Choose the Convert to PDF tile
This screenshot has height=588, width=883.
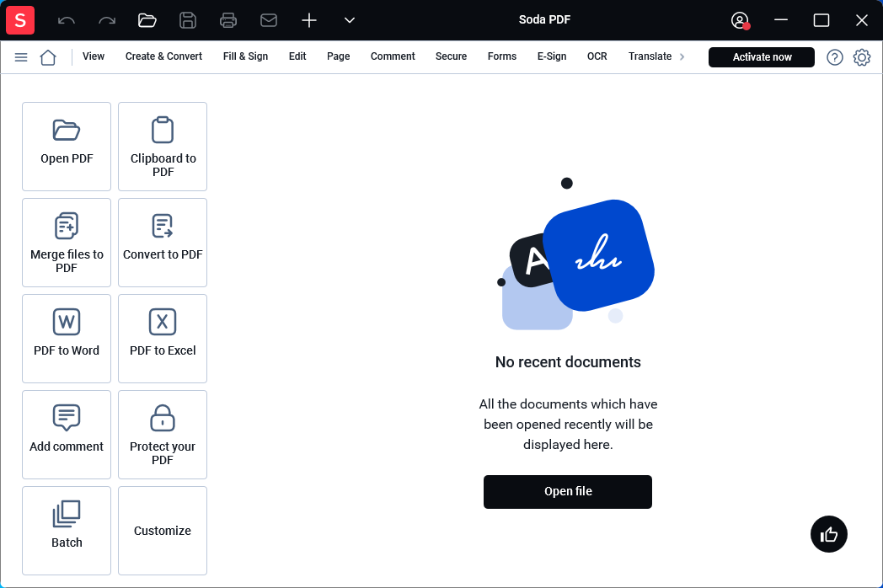(163, 243)
